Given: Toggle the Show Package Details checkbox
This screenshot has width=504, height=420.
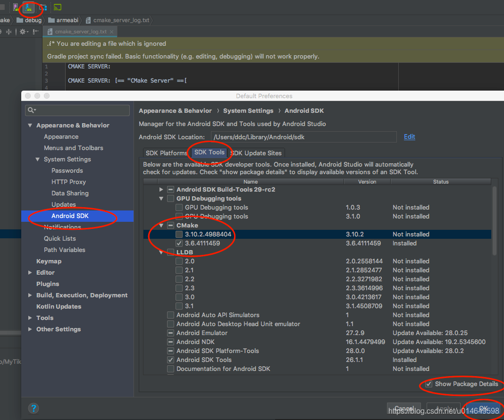Looking at the screenshot, I should [428, 384].
